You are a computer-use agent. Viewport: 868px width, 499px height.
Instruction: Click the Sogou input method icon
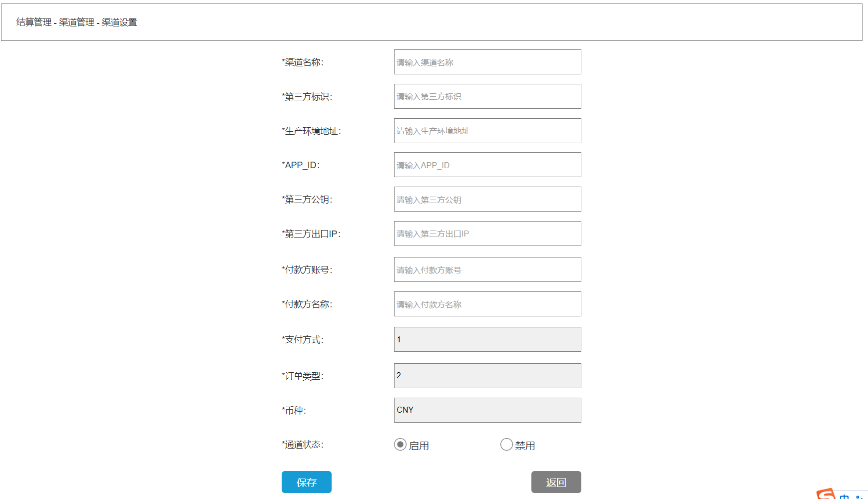(827, 494)
